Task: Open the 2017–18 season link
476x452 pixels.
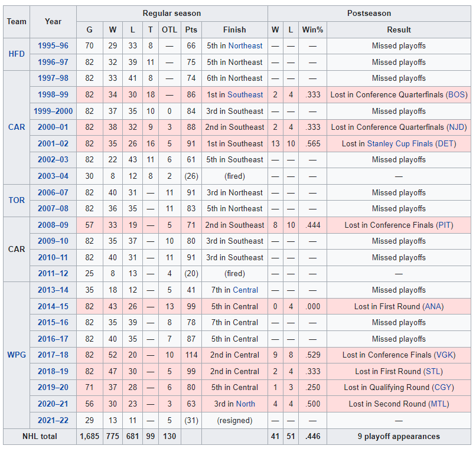Action: pyautogui.click(x=53, y=355)
